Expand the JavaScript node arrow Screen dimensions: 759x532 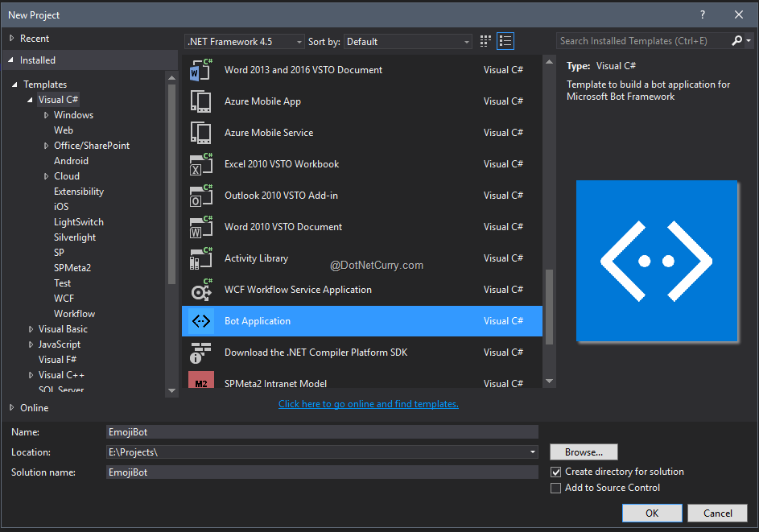point(31,344)
